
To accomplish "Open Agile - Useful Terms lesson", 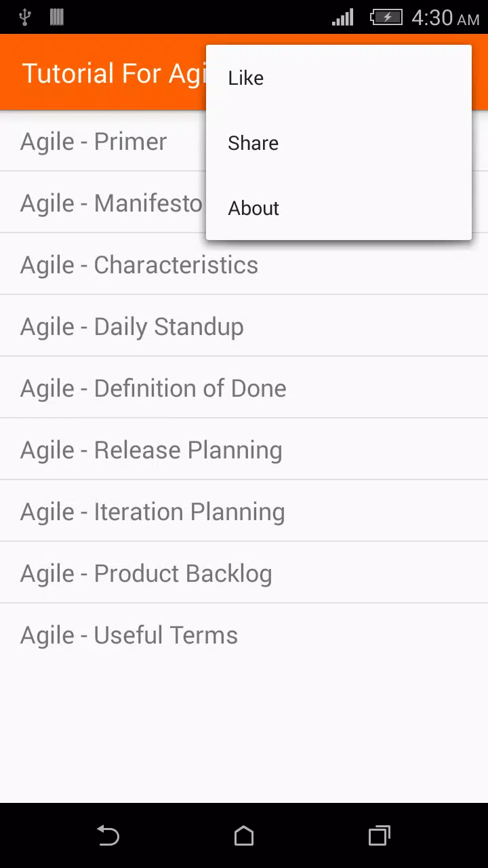I will coord(244,634).
